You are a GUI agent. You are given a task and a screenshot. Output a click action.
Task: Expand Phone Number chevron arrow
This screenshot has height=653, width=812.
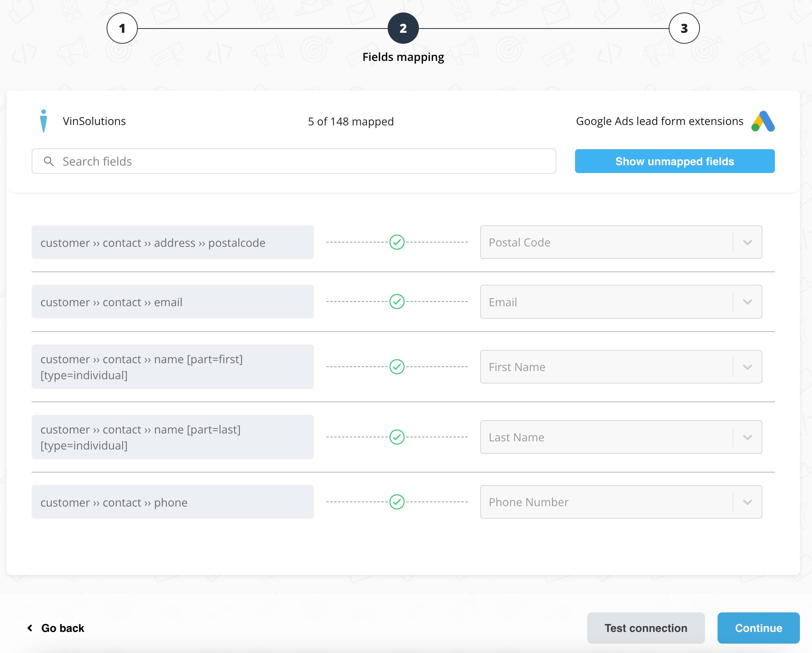tap(748, 502)
